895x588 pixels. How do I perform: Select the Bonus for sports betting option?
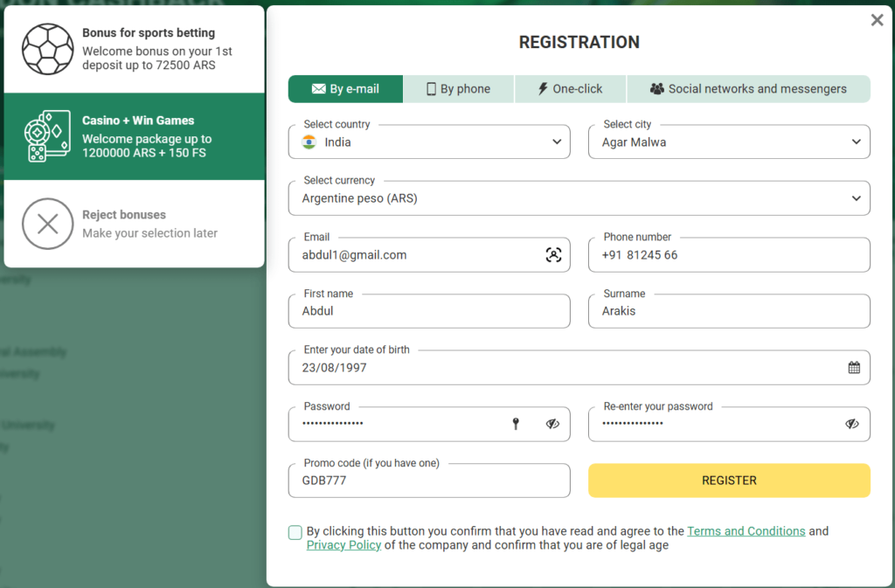pos(134,49)
